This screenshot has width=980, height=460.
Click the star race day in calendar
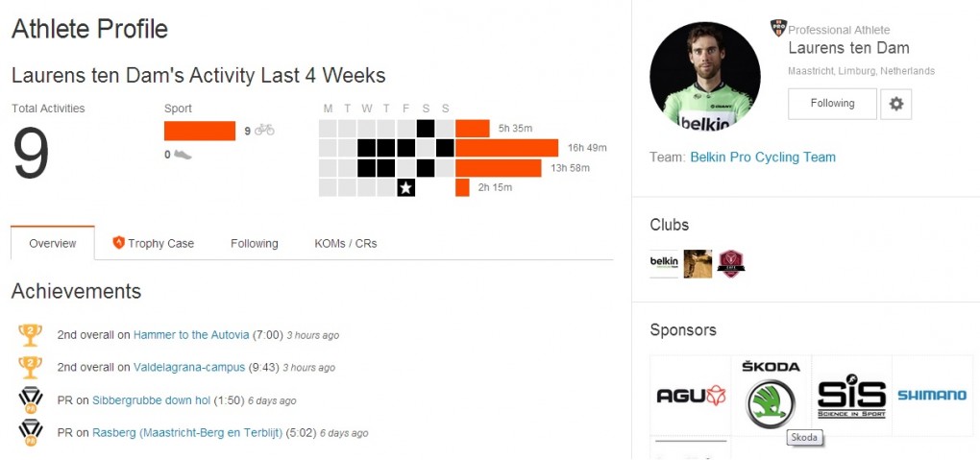[x=405, y=187]
